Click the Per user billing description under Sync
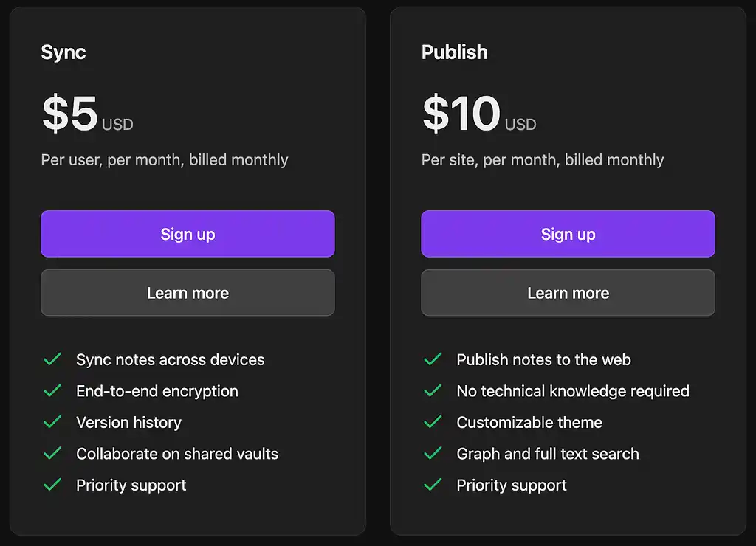Screen dimensions: 756x546 [x=165, y=159]
